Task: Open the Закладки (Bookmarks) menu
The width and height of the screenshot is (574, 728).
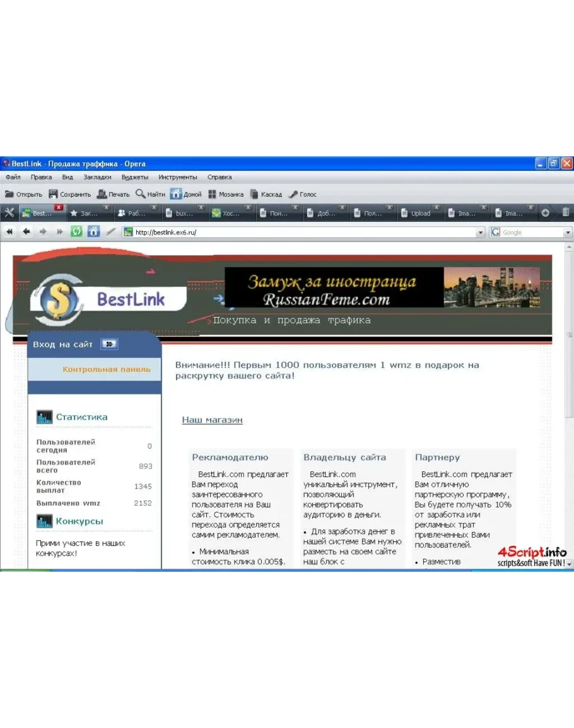Action: click(x=97, y=177)
